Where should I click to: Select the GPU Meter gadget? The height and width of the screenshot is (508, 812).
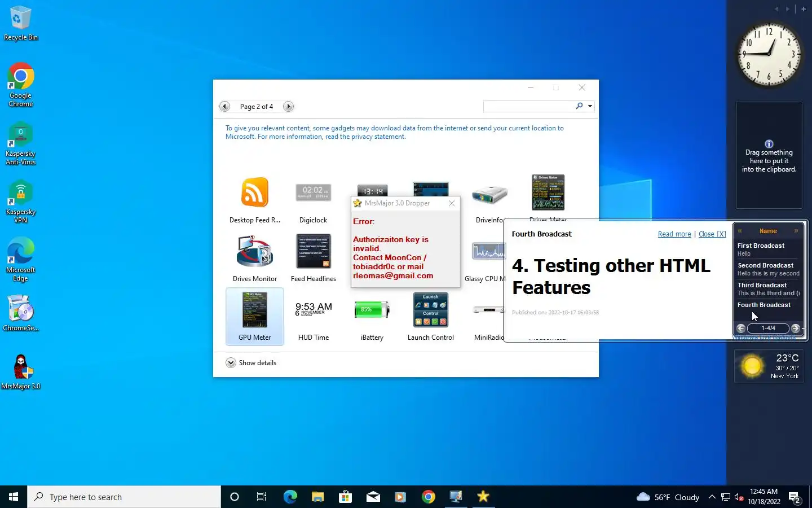pos(255,316)
